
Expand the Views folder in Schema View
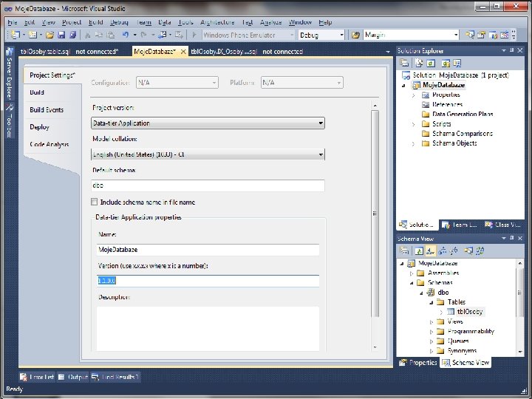432,321
